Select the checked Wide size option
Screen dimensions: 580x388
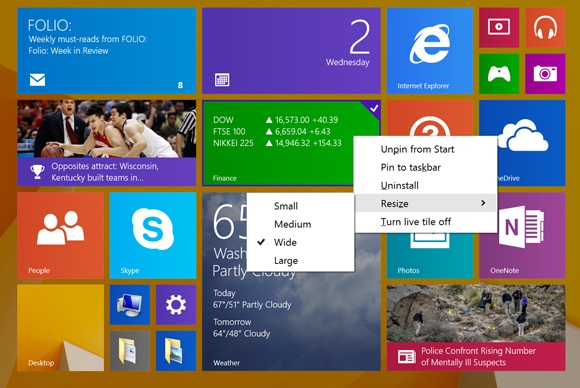pos(300,242)
